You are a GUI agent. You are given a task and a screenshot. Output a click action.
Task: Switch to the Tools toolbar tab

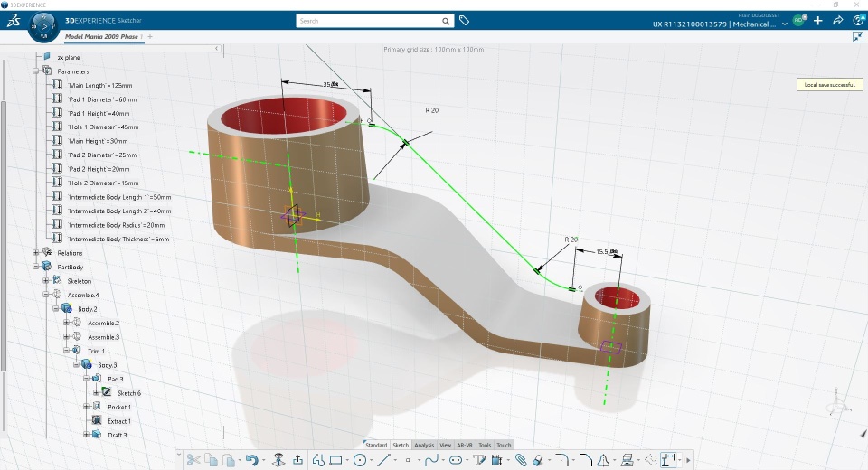[485, 445]
